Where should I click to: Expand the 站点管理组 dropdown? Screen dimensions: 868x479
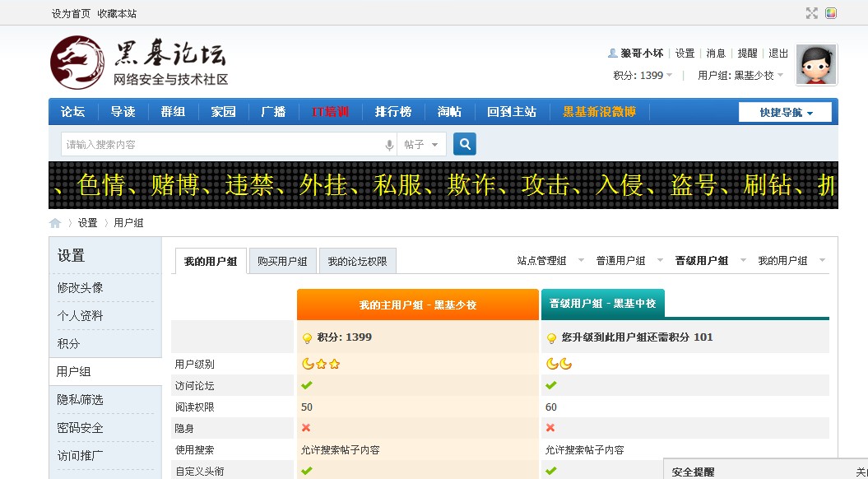click(550, 261)
